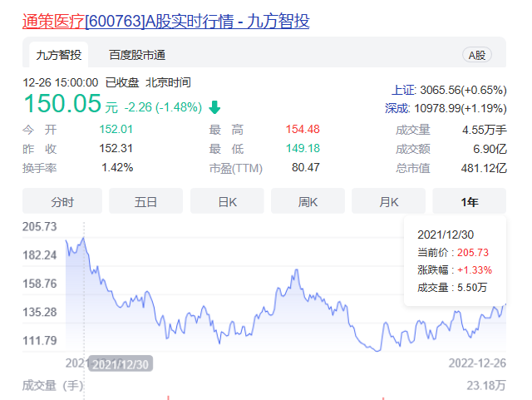Click the 23.18万 volume scale label

pos(486,386)
